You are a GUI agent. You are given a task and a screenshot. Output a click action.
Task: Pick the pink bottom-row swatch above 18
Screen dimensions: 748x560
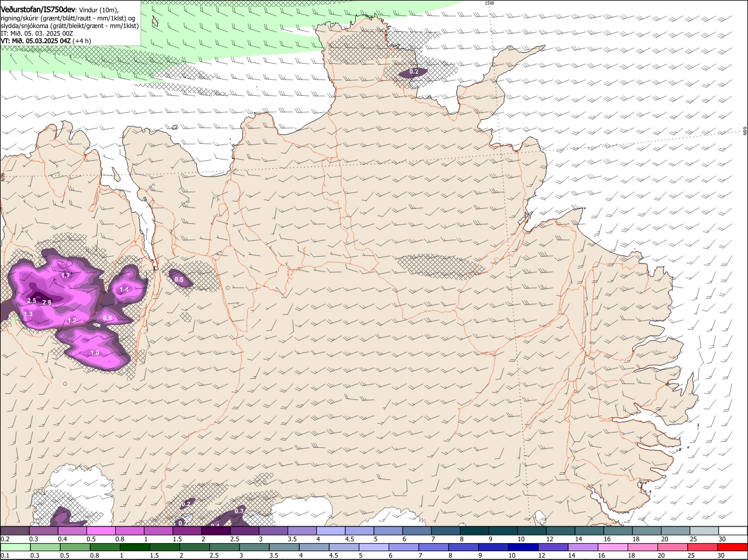pos(643,547)
